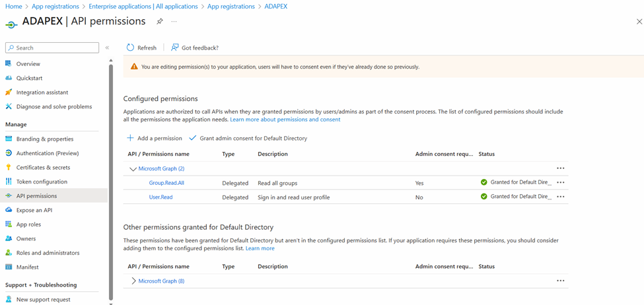The image size is (644, 305).
Task: Collapse the left navigation panel
Action: (x=107, y=48)
